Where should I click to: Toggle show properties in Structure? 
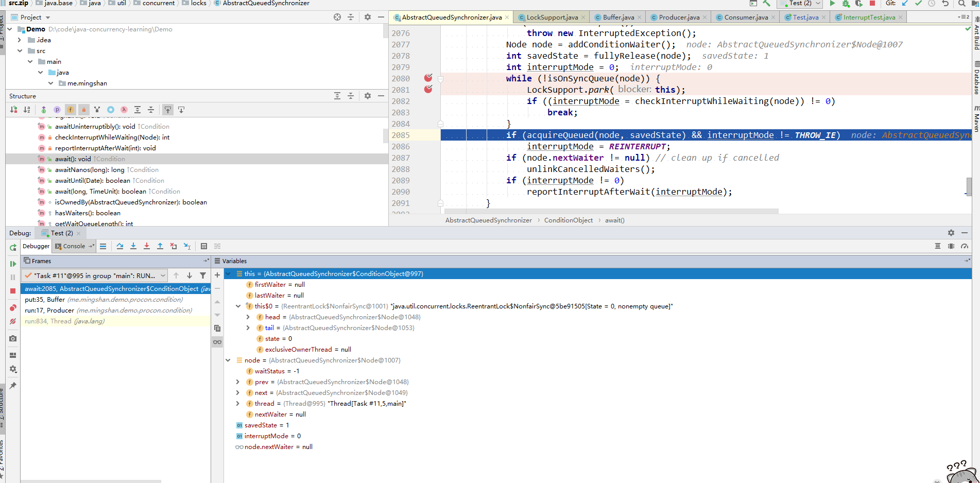pyautogui.click(x=57, y=110)
